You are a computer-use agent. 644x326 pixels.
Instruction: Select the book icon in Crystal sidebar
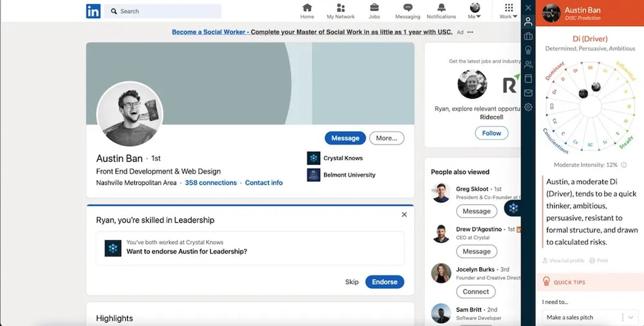click(528, 78)
